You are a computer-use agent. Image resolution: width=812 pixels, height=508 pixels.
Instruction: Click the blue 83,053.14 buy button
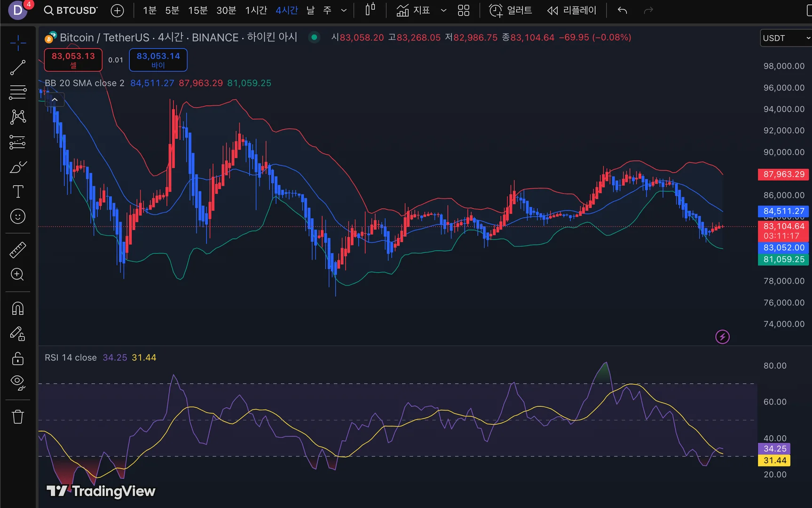[x=158, y=60]
